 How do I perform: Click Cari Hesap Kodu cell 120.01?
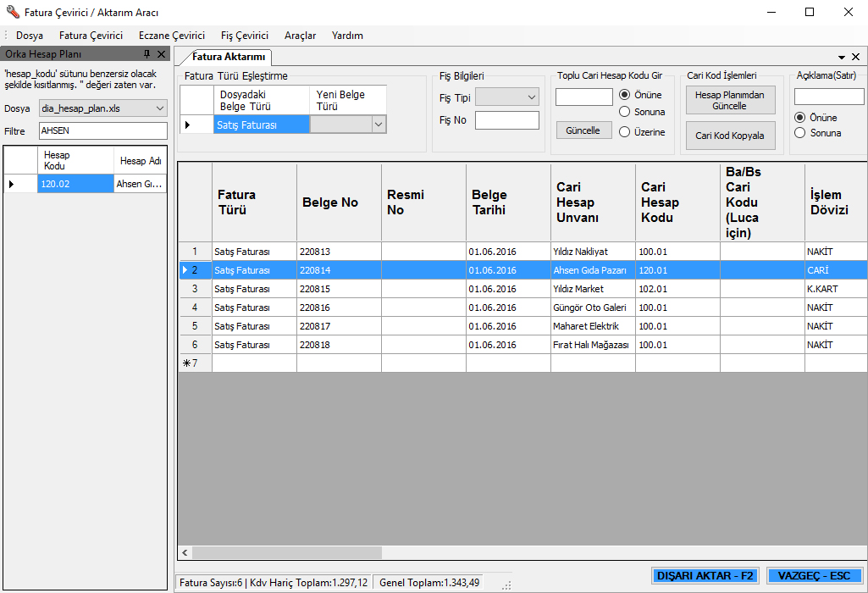[x=677, y=270]
